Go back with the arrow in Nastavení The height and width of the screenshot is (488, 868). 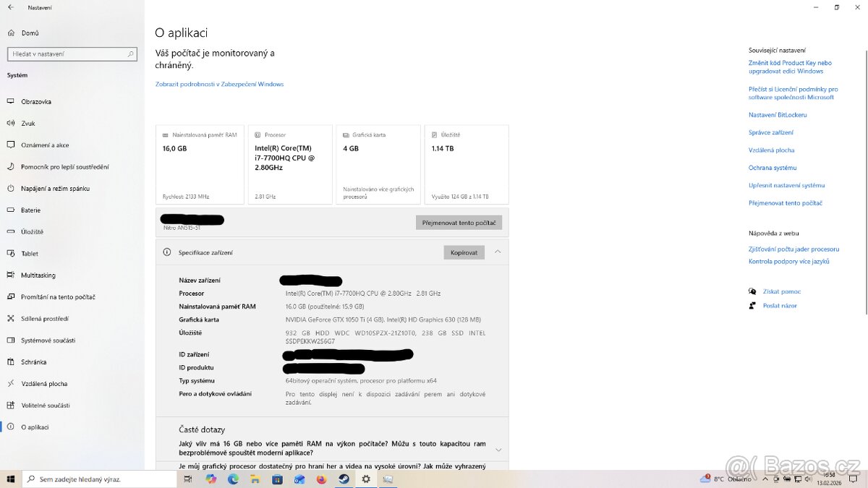tap(11, 7)
